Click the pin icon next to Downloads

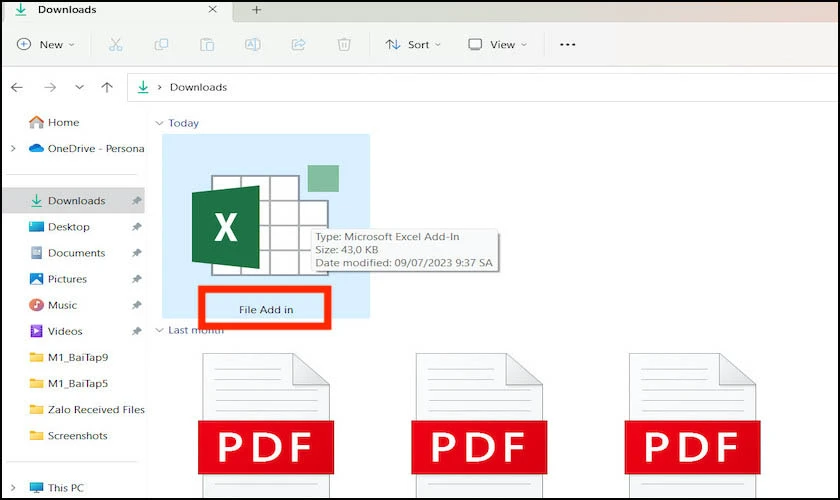pyautogui.click(x=137, y=200)
